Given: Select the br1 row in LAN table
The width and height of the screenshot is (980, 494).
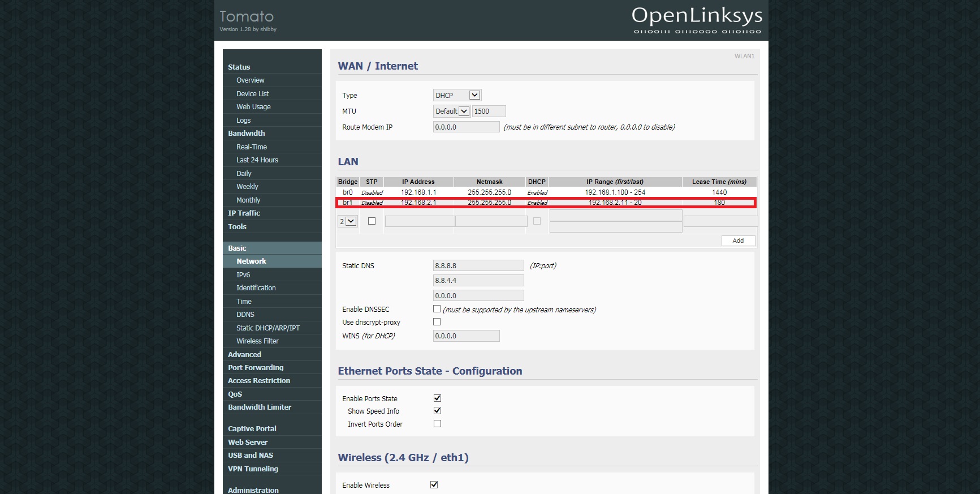Looking at the screenshot, I should (546, 203).
